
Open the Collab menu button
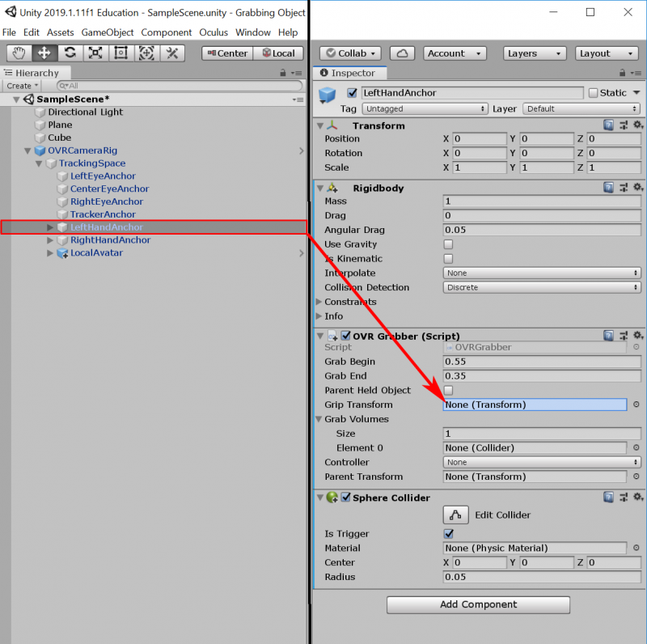click(350, 53)
